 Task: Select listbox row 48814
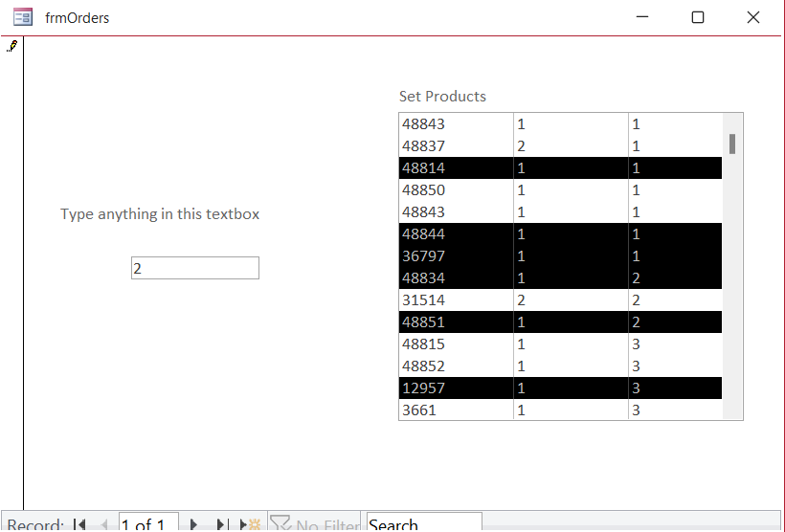coord(560,168)
